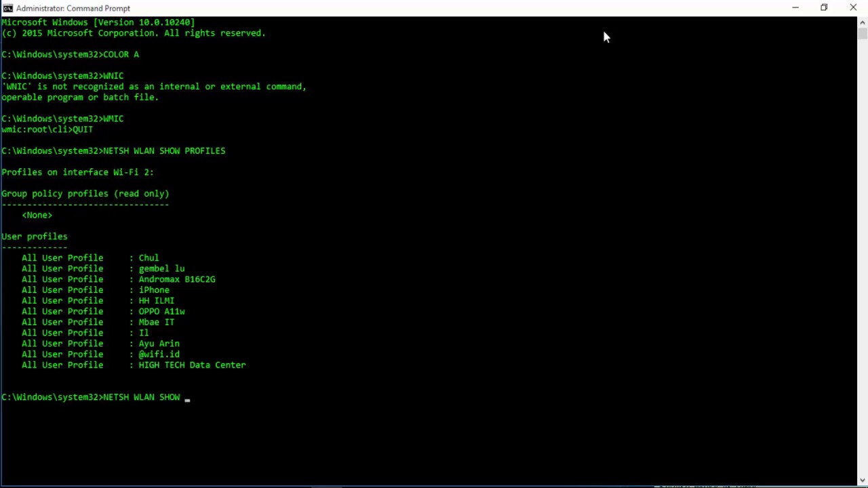Click the vertical scrollbar thumb
The height and width of the screenshot is (488, 868).
[x=862, y=33]
